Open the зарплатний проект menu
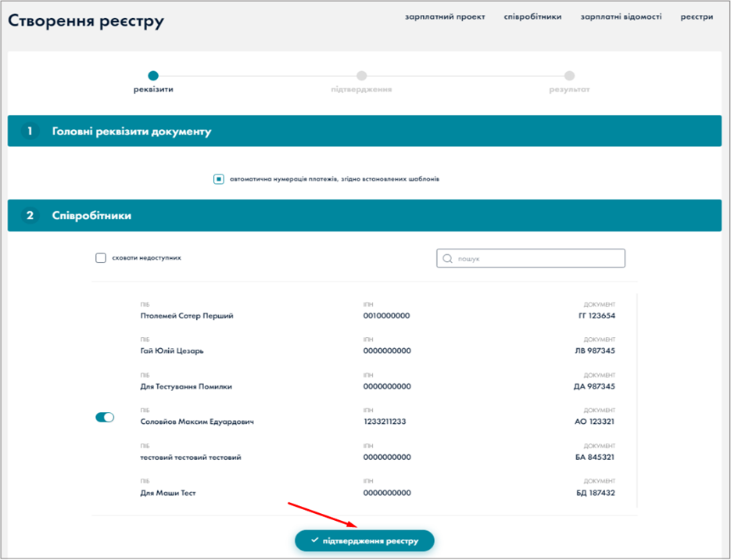Viewport: 731px width, 560px height. pos(445,17)
